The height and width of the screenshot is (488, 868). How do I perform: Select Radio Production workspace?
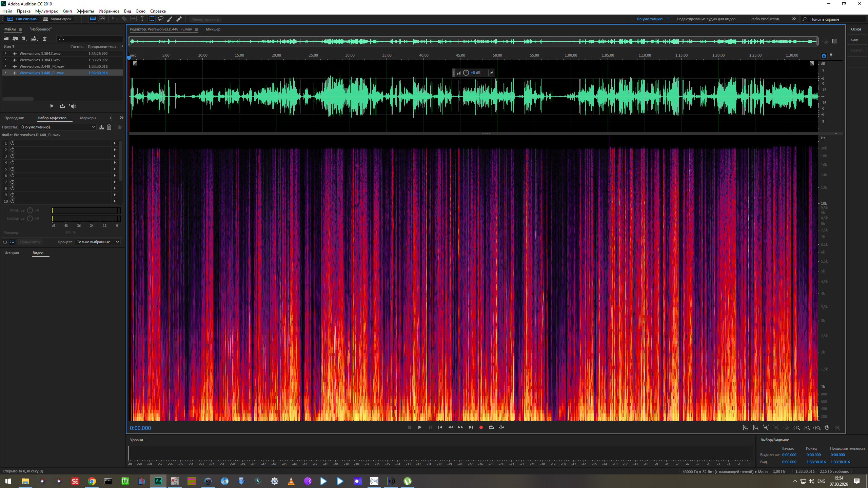tap(764, 19)
